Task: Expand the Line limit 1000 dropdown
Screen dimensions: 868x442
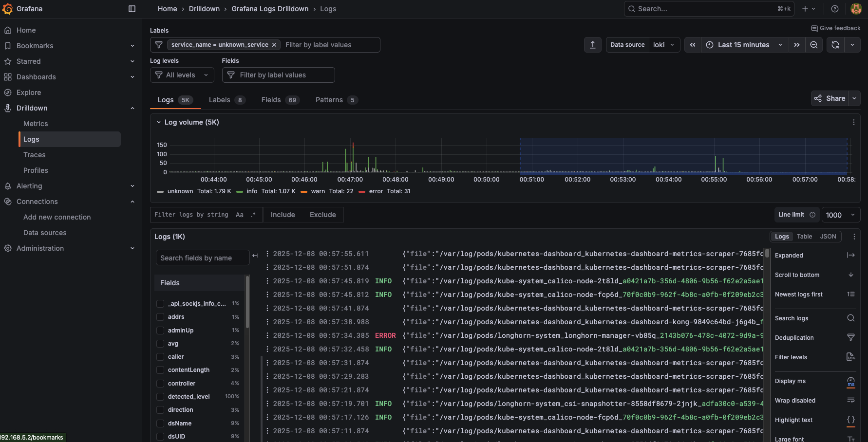Action: pos(840,215)
